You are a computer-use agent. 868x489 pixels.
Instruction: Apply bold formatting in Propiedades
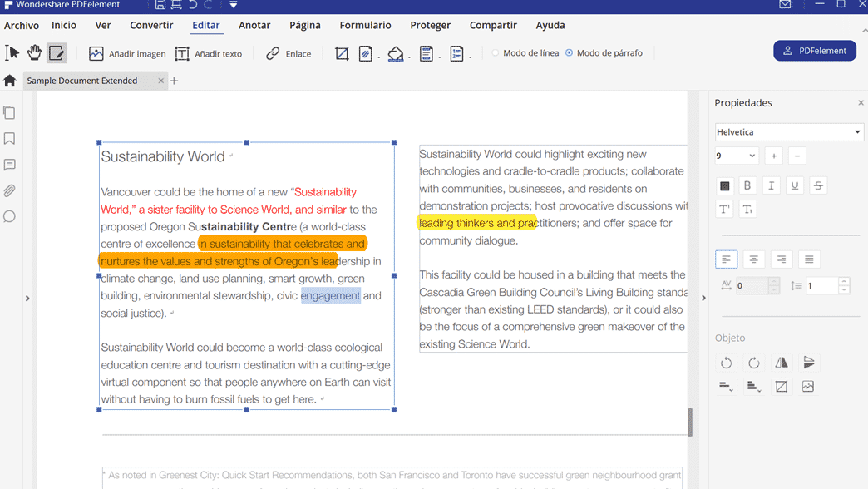(747, 185)
